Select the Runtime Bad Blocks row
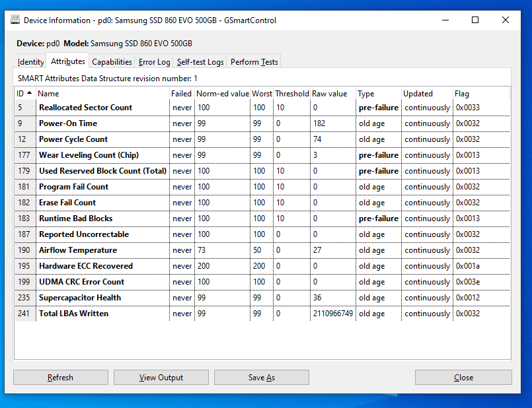The height and width of the screenshot is (408, 532). coord(262,219)
